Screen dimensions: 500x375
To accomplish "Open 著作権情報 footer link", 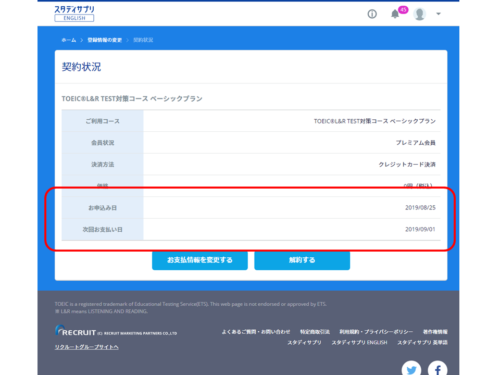I will 435,332.
